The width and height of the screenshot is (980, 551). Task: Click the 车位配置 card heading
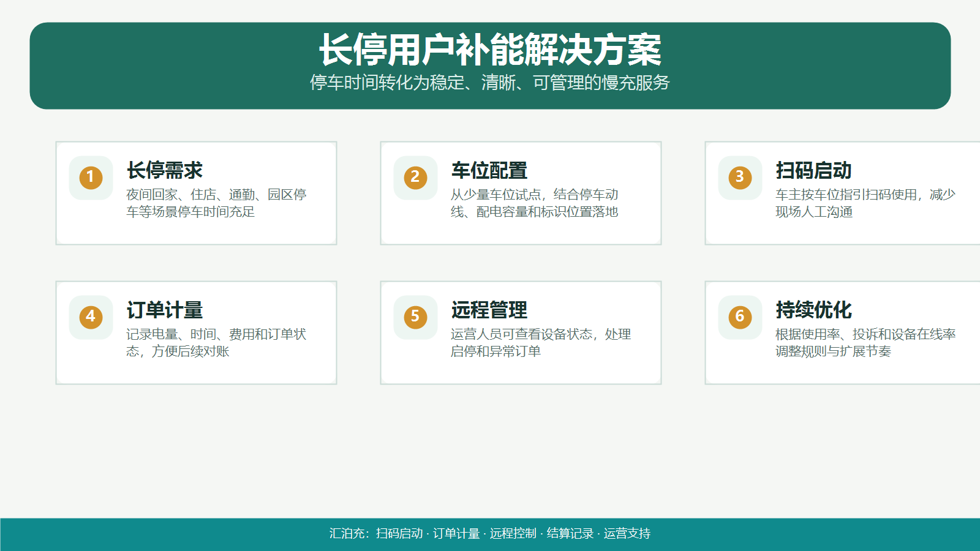(489, 170)
